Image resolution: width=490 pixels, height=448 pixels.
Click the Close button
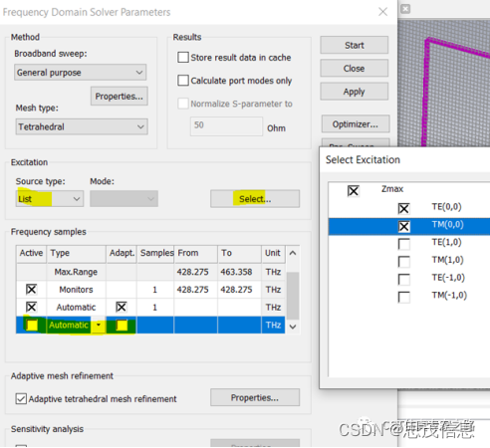[x=355, y=69]
